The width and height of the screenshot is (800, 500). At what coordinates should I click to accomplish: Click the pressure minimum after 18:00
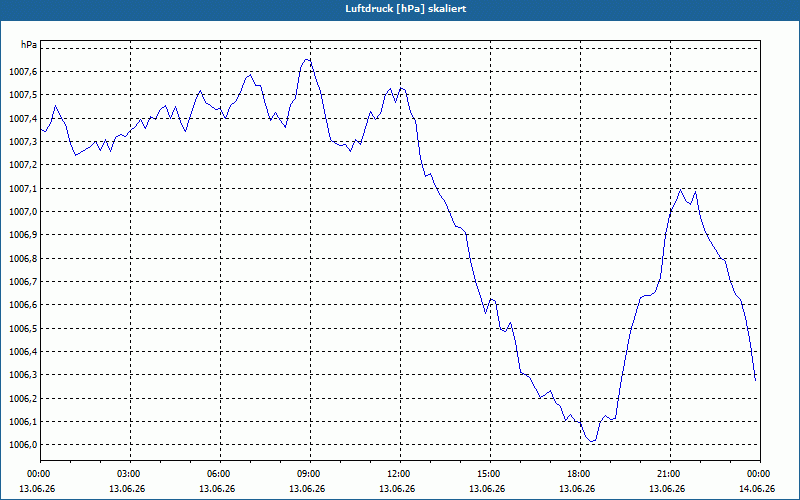[x=591, y=441]
